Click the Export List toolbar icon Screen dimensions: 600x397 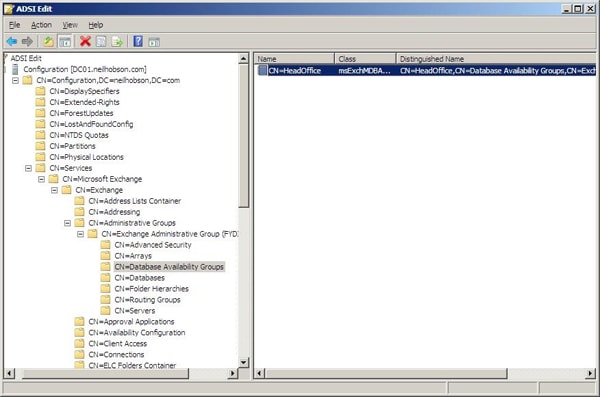pyautogui.click(x=117, y=41)
